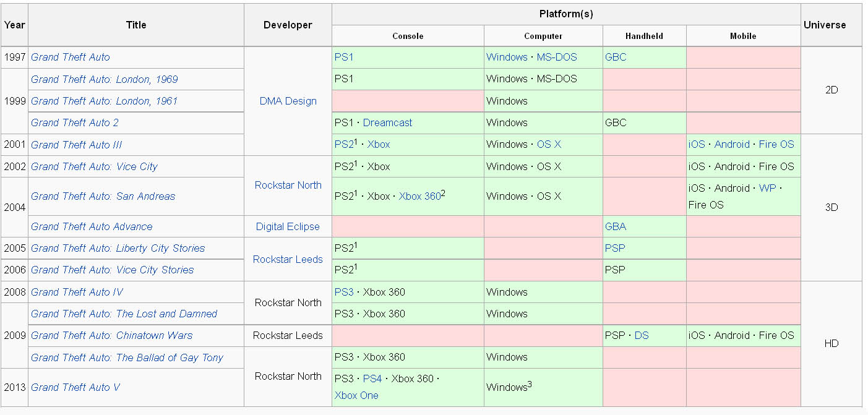Viewport: 868px width, 415px height.
Task: Select the 1999 year cell
Action: point(15,101)
